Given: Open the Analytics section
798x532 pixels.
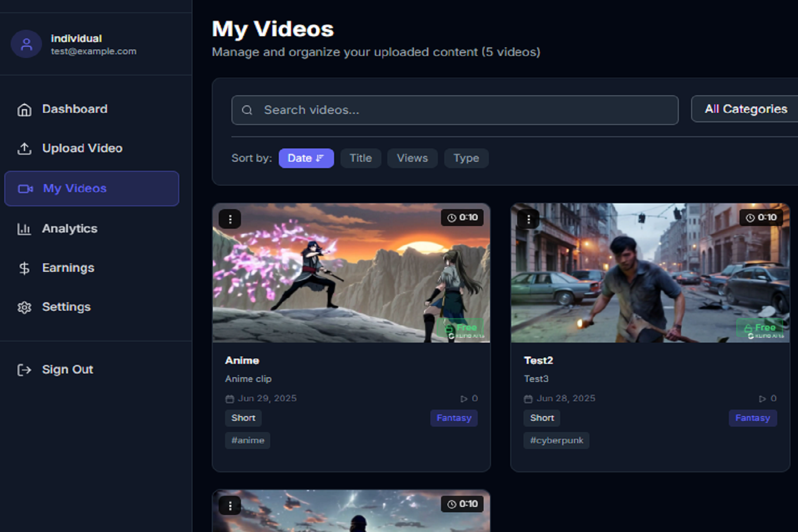Looking at the screenshot, I should (92, 229).
